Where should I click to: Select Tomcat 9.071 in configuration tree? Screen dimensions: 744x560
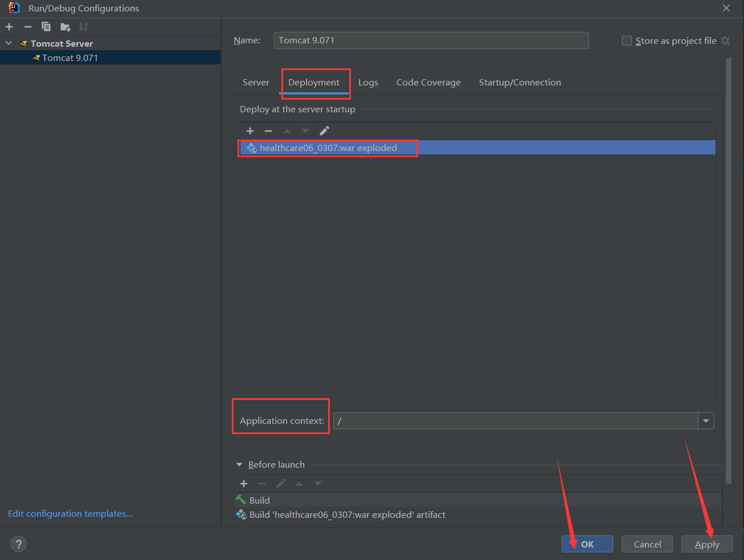110,58
